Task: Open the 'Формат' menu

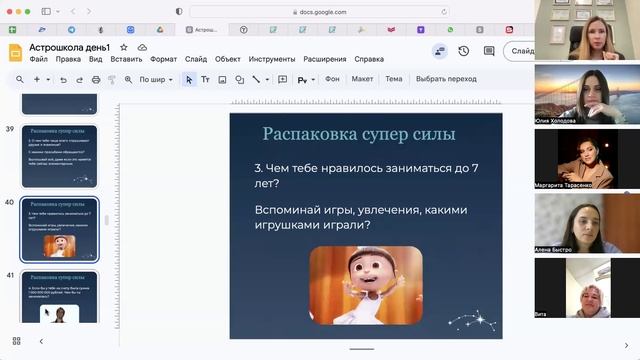Action: (163, 59)
